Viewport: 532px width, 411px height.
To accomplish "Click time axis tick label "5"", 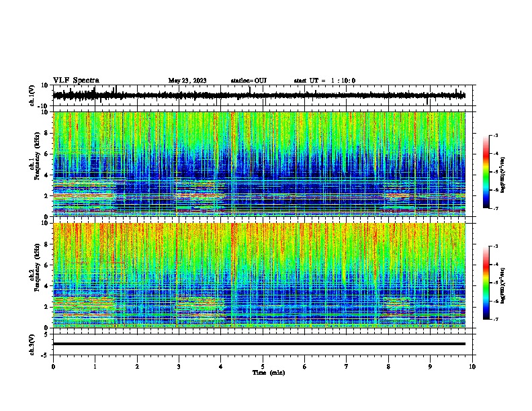I will point(263,367).
